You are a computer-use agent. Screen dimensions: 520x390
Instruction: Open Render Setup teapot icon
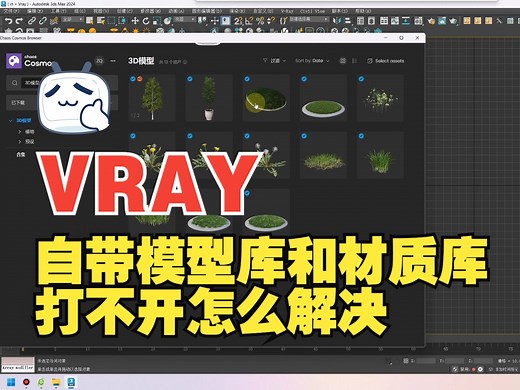[x=431, y=21]
